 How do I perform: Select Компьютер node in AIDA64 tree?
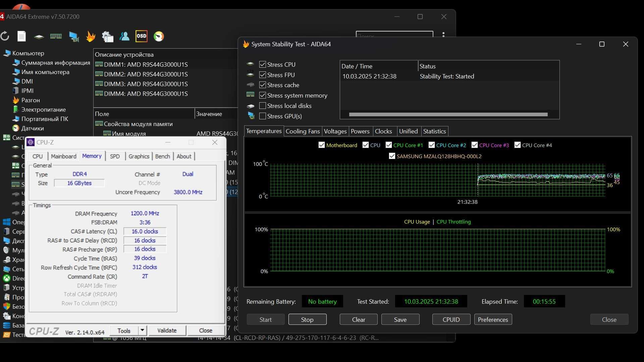tap(28, 53)
